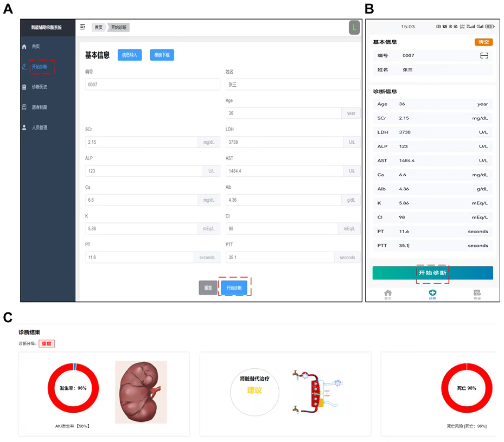Screen dimensions: 504x442
Task: Tap the mobile 历史 history tab icon
Action: 477,293
